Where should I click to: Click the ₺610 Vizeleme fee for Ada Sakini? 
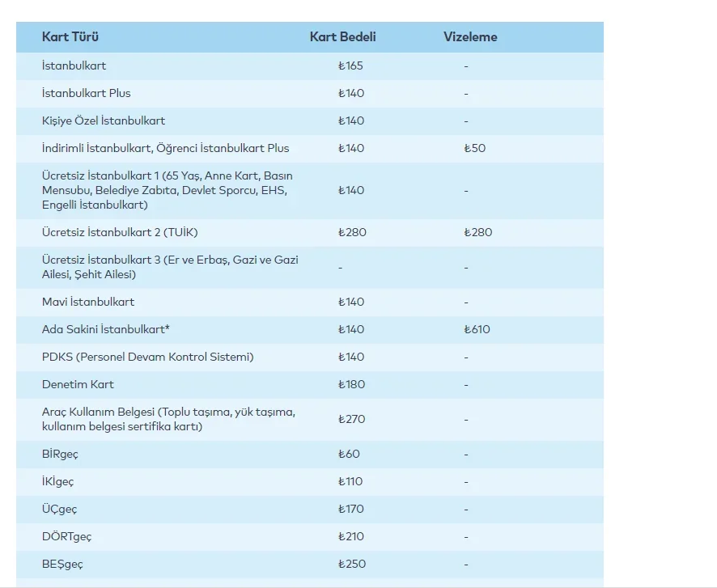pyautogui.click(x=477, y=329)
